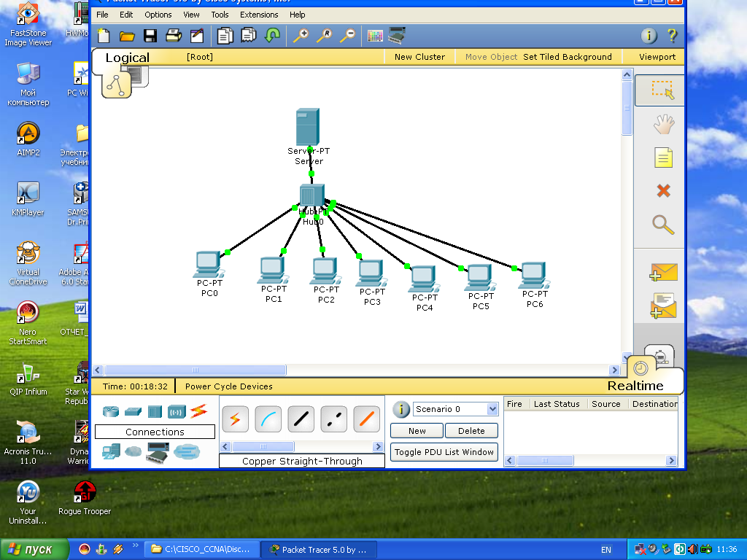Click the yellow question mark Help icon
This screenshot has height=560, width=747.
point(672,36)
